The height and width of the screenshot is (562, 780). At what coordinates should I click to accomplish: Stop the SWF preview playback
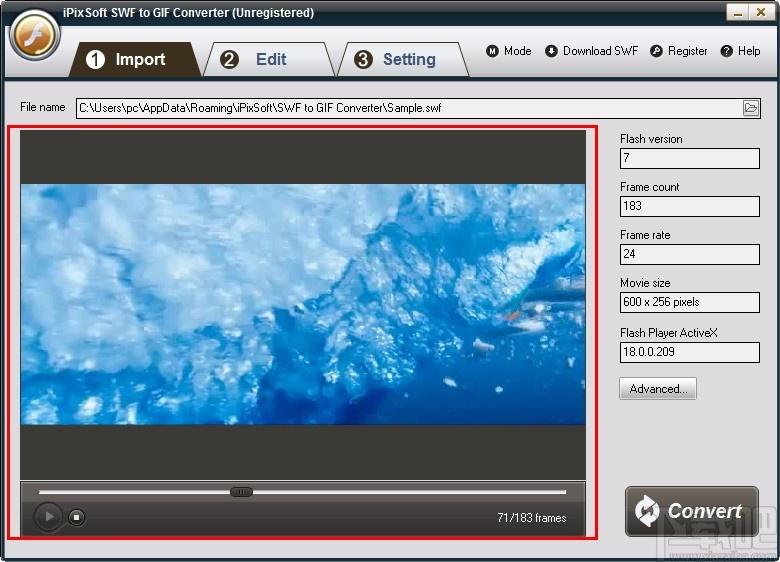point(77,517)
